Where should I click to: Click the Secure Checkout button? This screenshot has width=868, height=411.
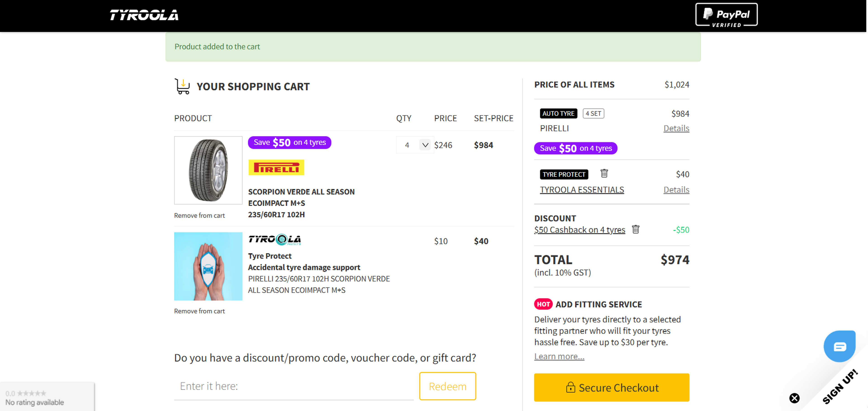point(612,388)
